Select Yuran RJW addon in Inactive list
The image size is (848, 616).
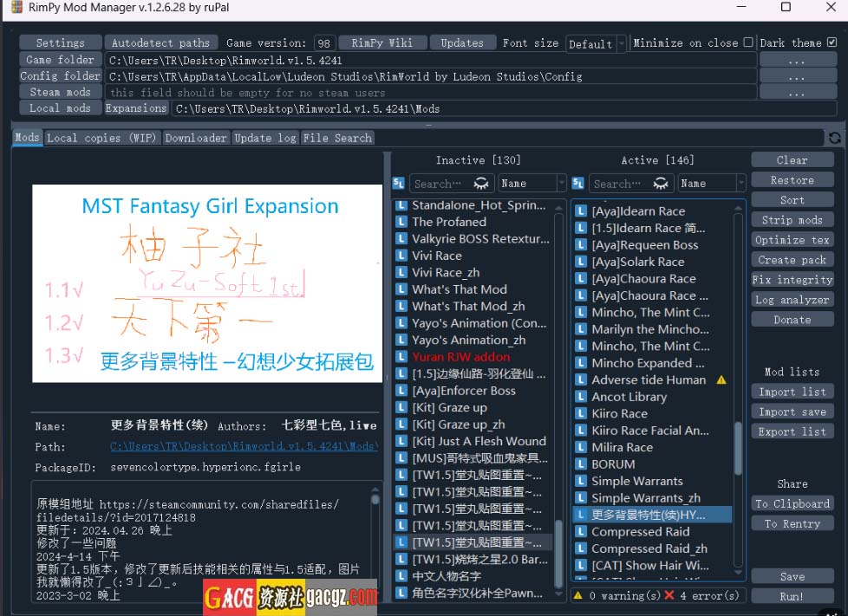click(460, 357)
